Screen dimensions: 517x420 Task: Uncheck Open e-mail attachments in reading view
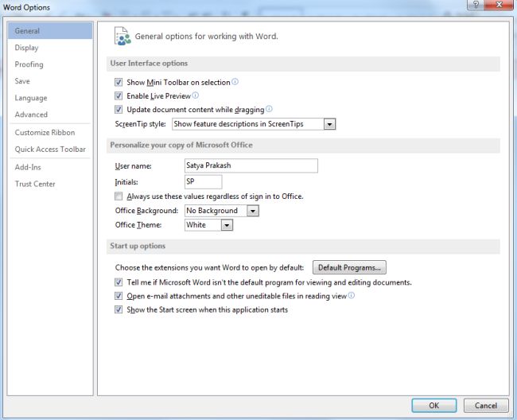tap(119, 296)
